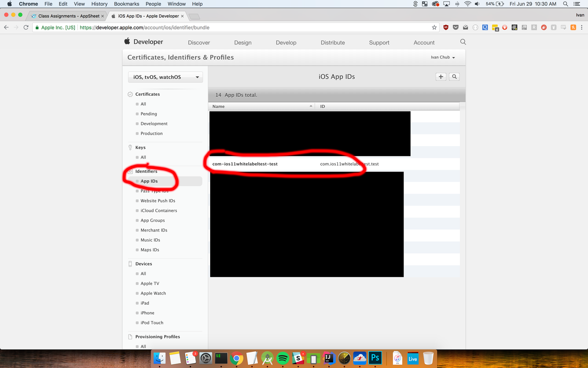Open Maps IDs list
588x368 pixels.
pos(150,250)
